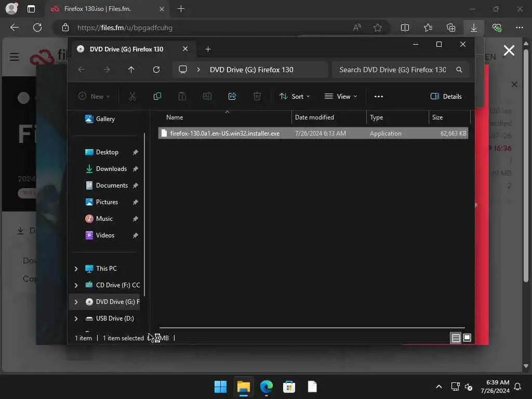Click the Read aloud icon in Edge address bar
The width and height of the screenshot is (532, 399).
(357, 28)
